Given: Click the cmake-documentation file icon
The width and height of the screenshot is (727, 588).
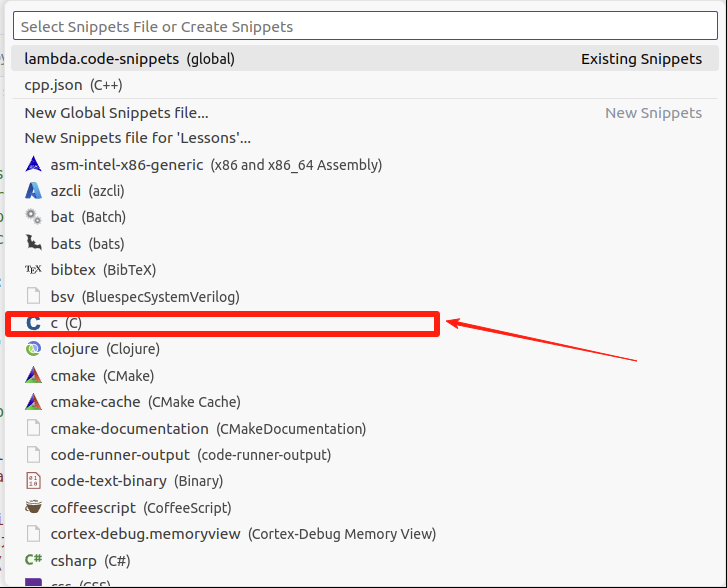Looking at the screenshot, I should pos(33,428).
